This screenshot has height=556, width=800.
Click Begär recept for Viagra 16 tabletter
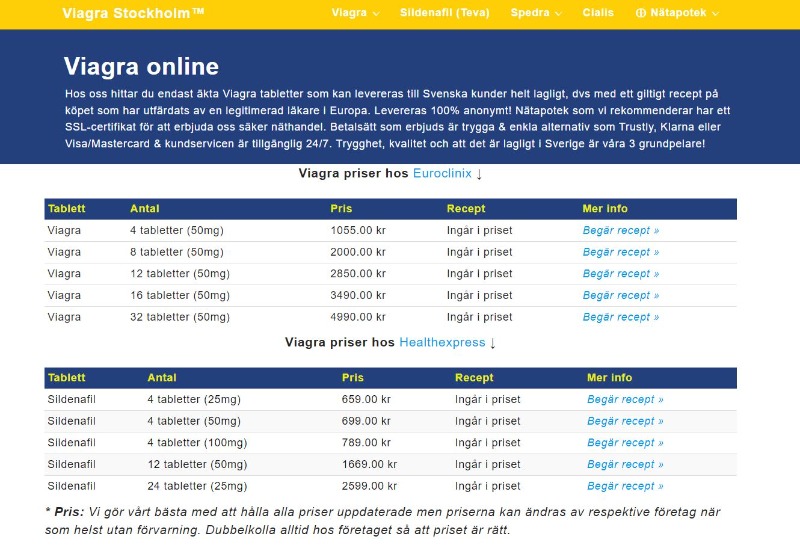(620, 295)
